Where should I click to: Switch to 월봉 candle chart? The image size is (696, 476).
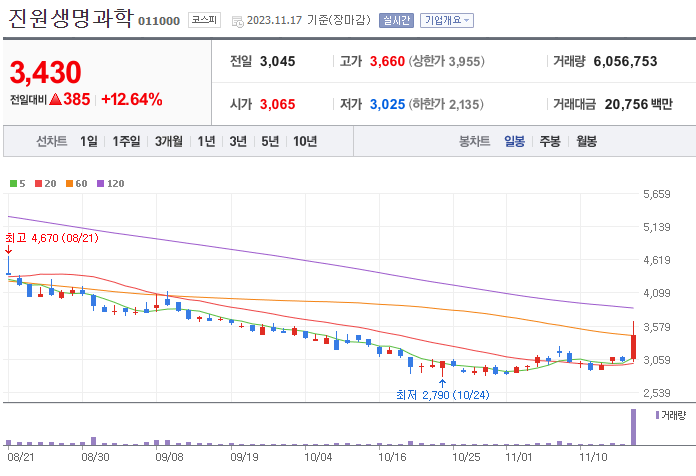point(586,142)
